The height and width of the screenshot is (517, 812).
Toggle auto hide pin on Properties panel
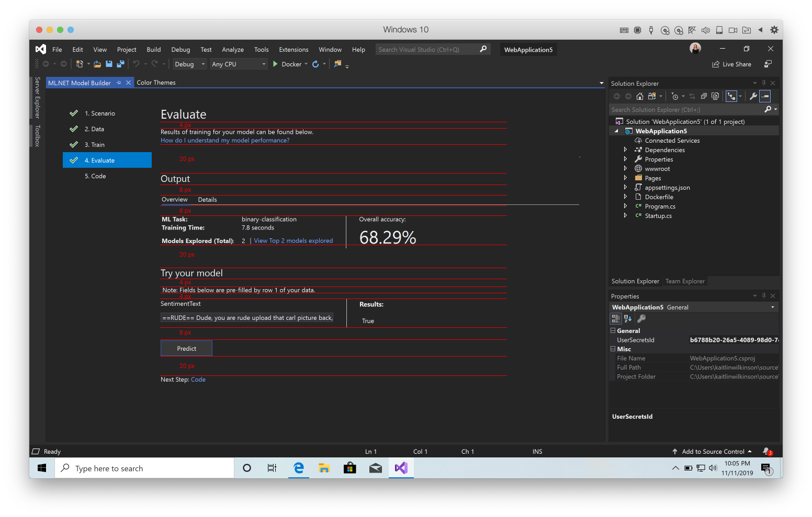764,296
